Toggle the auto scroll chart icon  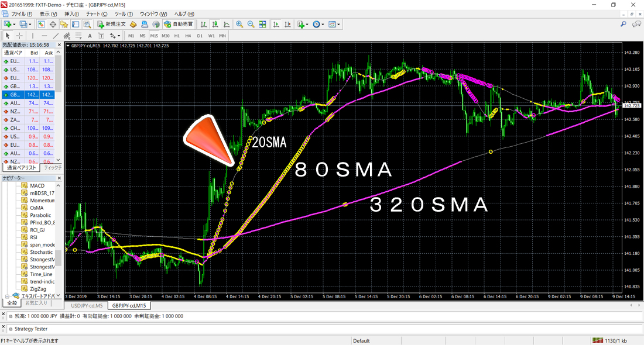[276, 24]
